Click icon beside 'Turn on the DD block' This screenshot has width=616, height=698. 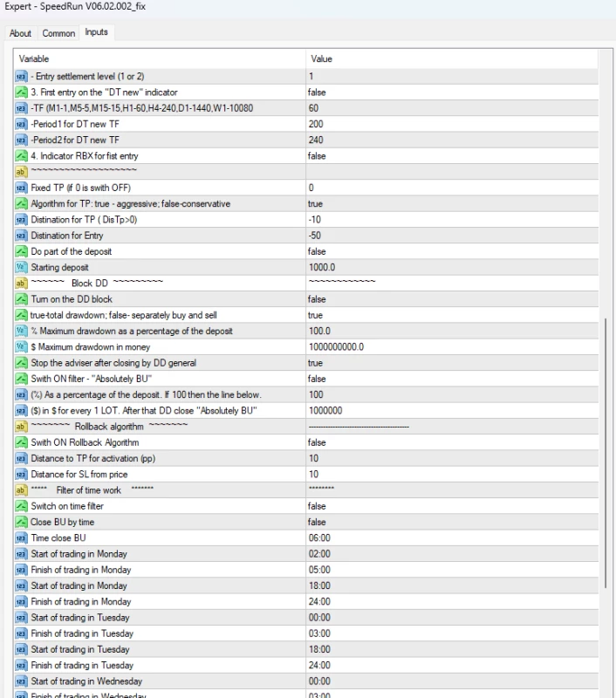click(x=22, y=299)
